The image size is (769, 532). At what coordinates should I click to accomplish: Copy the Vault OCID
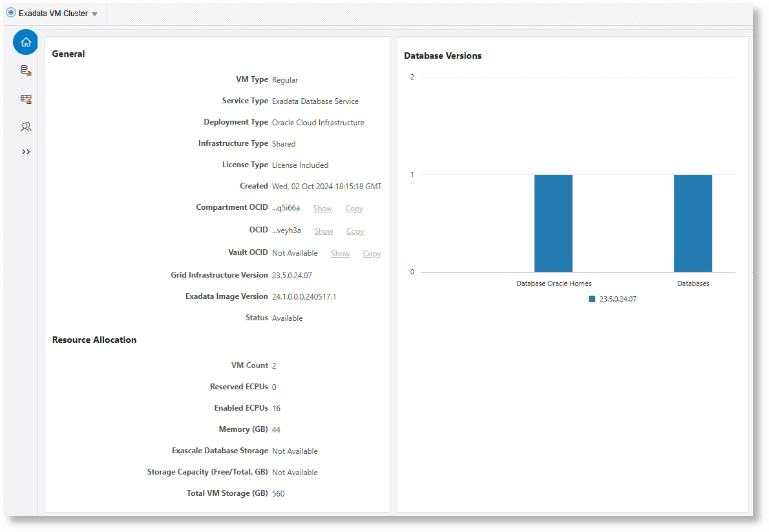tap(372, 253)
